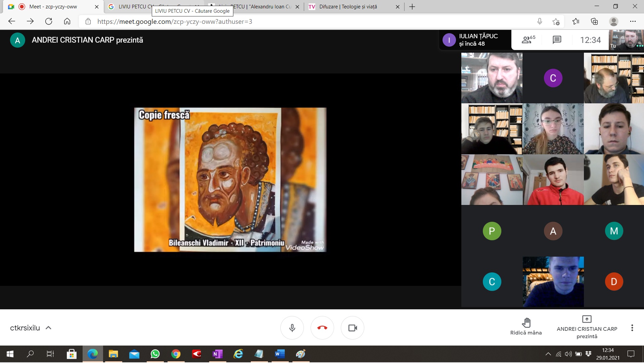644x363 pixels.
Task: Click the Ridică mâna hand button
Action: 526,327
